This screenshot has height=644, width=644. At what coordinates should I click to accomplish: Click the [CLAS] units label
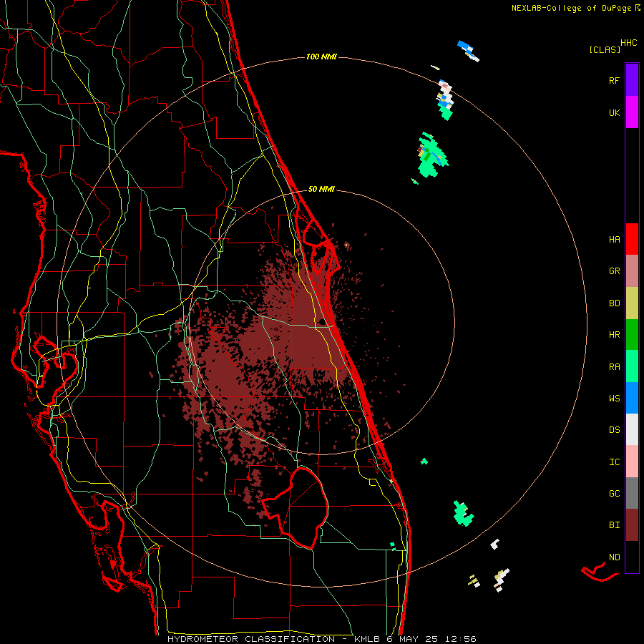605,50
